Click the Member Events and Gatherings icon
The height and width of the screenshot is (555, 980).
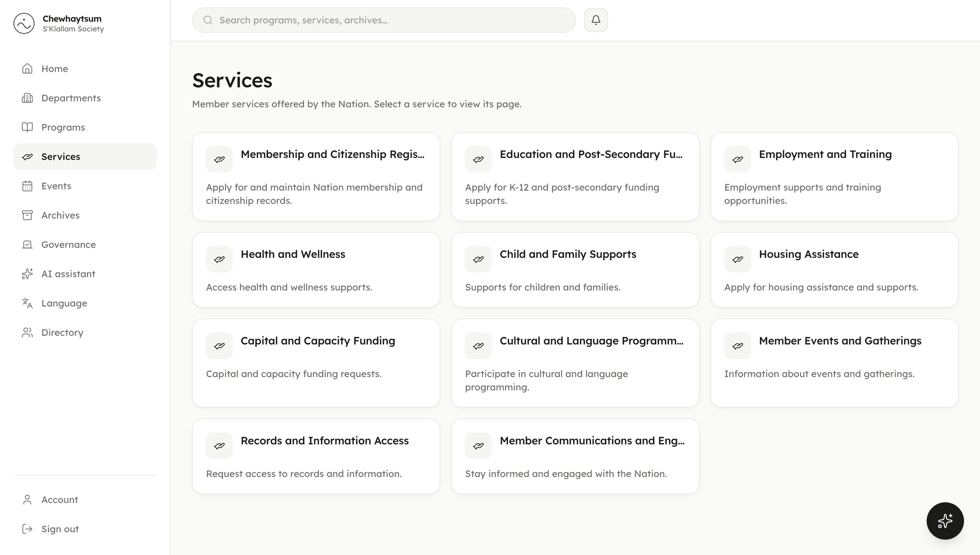(738, 346)
